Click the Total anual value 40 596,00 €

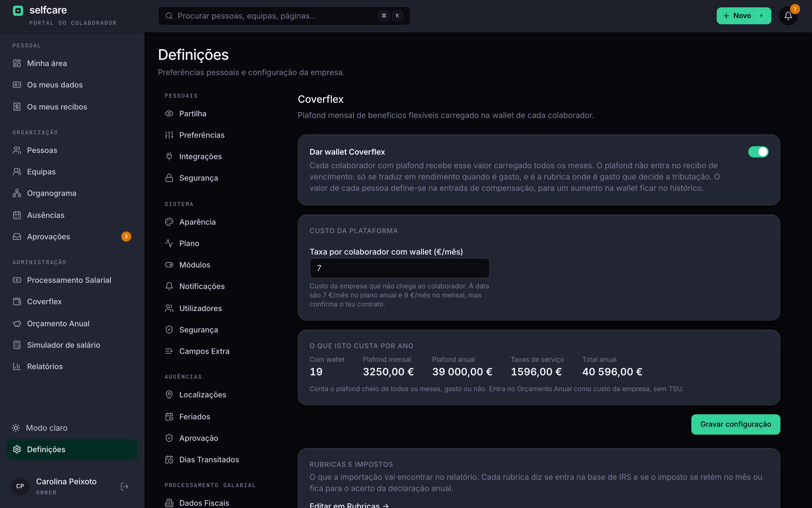click(x=612, y=372)
